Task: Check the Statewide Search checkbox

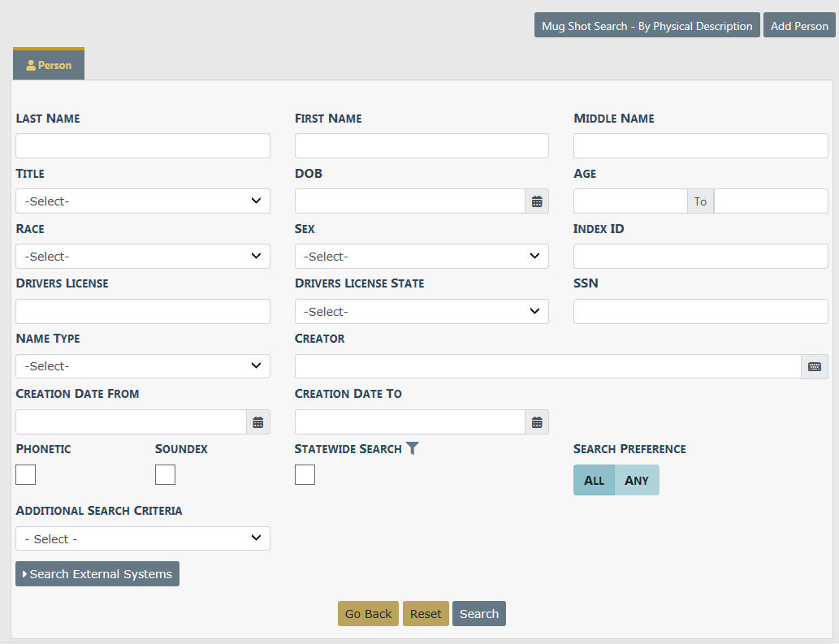Action: click(305, 475)
